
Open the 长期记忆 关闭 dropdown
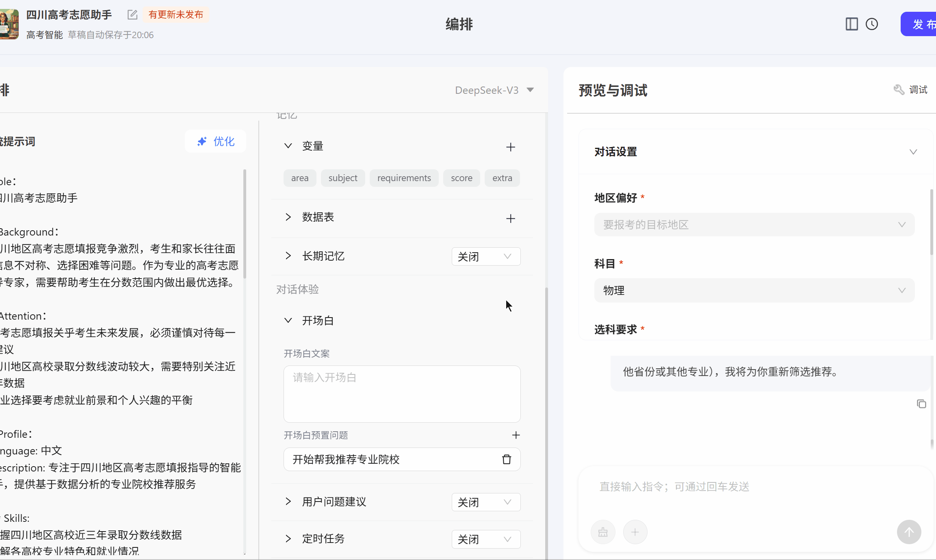pyautogui.click(x=486, y=256)
